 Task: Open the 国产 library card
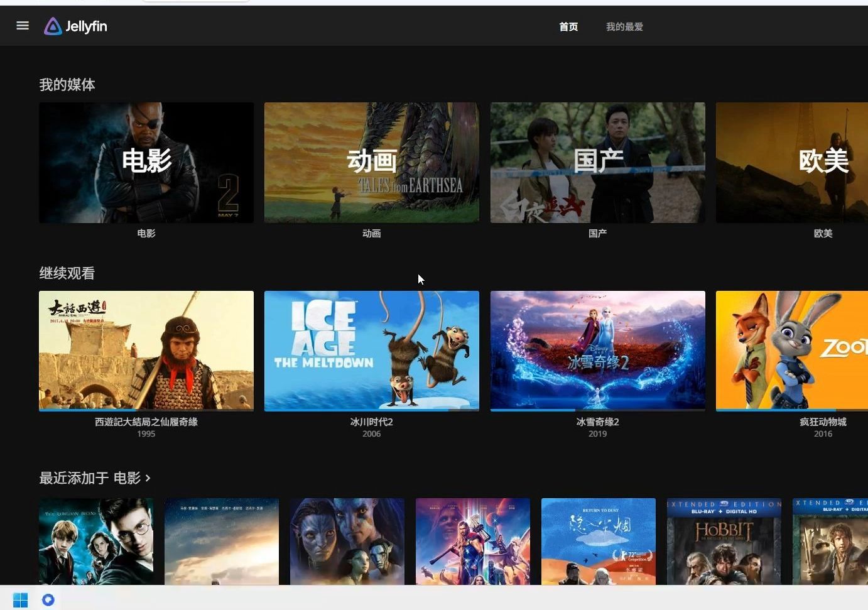tap(598, 163)
